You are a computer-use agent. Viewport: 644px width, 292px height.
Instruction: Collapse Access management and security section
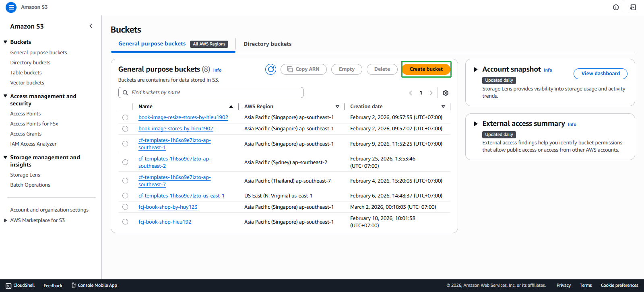point(6,96)
